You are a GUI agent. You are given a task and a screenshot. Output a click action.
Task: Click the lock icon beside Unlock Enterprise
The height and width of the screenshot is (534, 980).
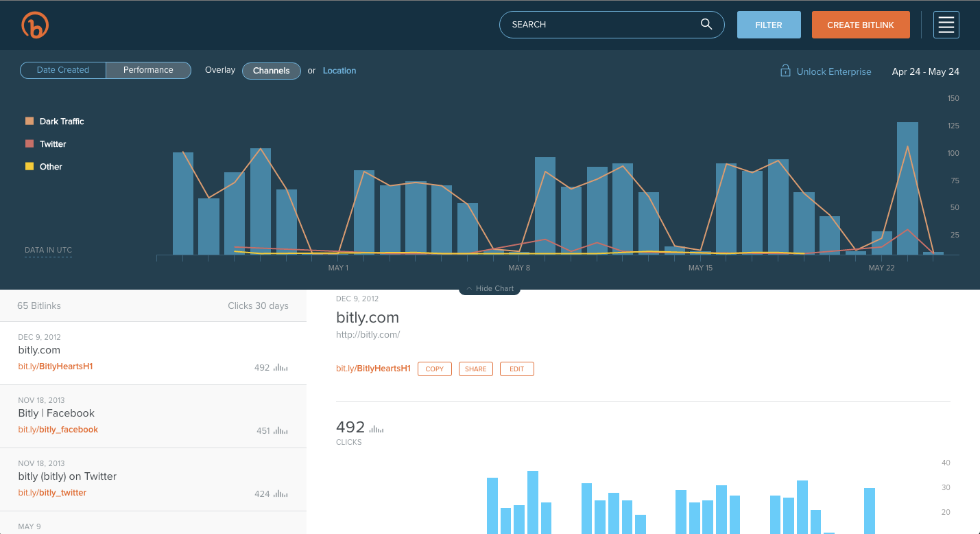pyautogui.click(x=786, y=71)
